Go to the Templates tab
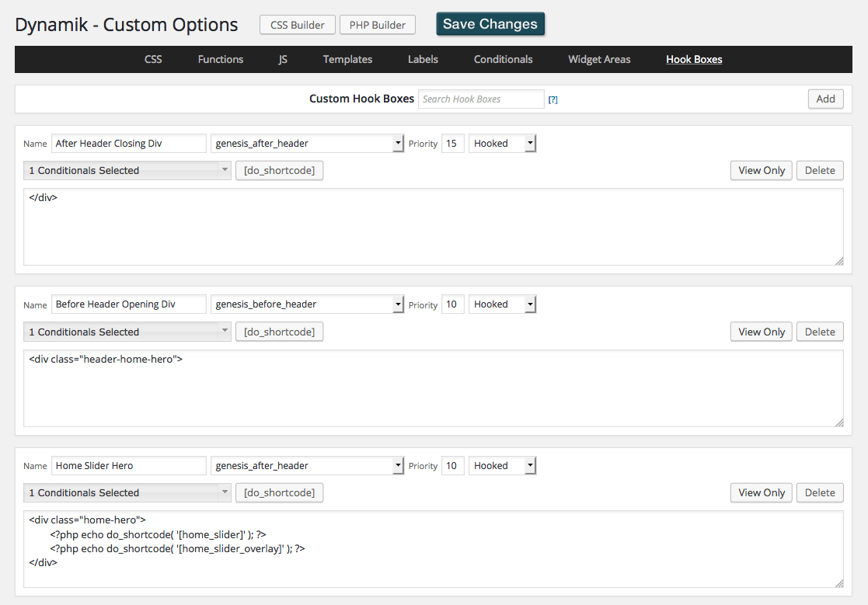The image size is (868, 605). pyautogui.click(x=347, y=59)
